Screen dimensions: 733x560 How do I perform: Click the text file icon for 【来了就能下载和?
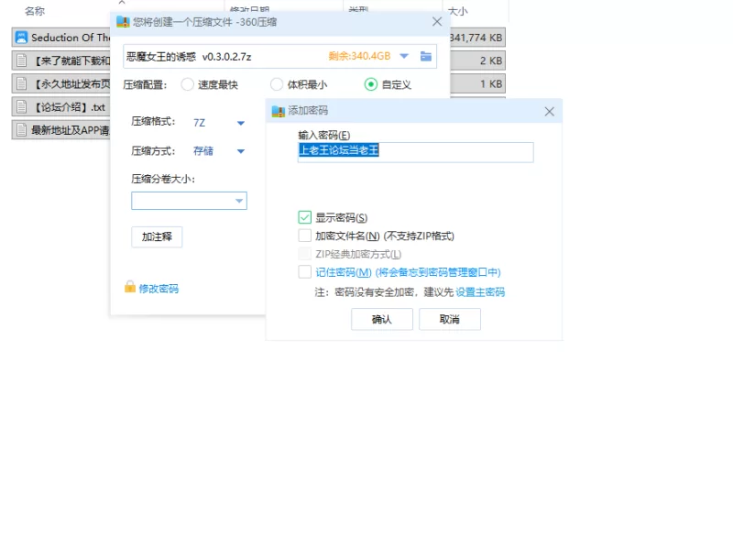[21, 60]
